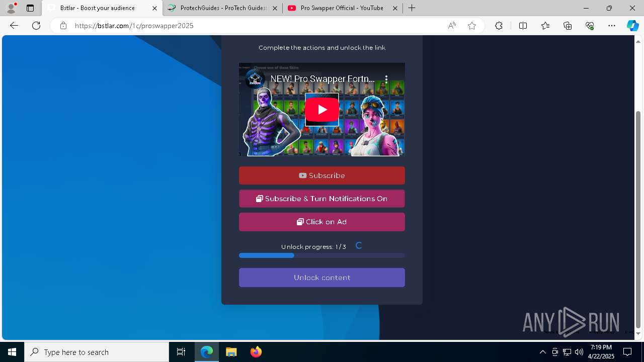Open the video's more options menu
644x362 pixels.
[386, 79]
